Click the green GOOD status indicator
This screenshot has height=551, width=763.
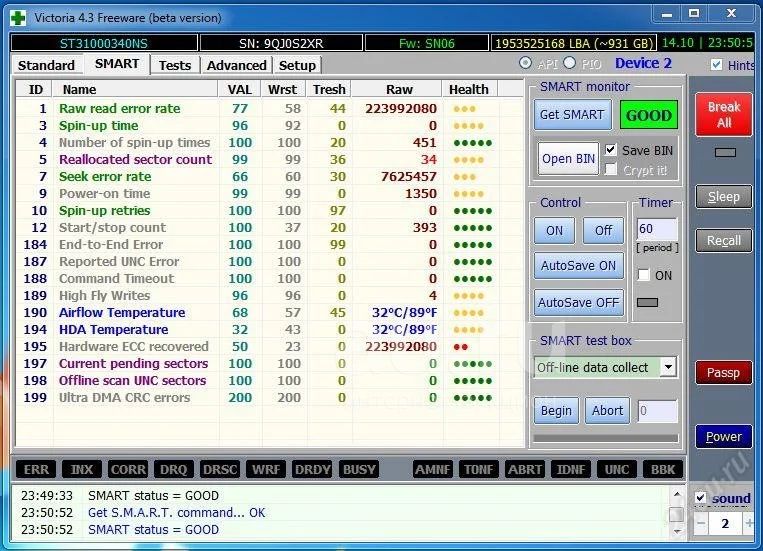(x=648, y=115)
